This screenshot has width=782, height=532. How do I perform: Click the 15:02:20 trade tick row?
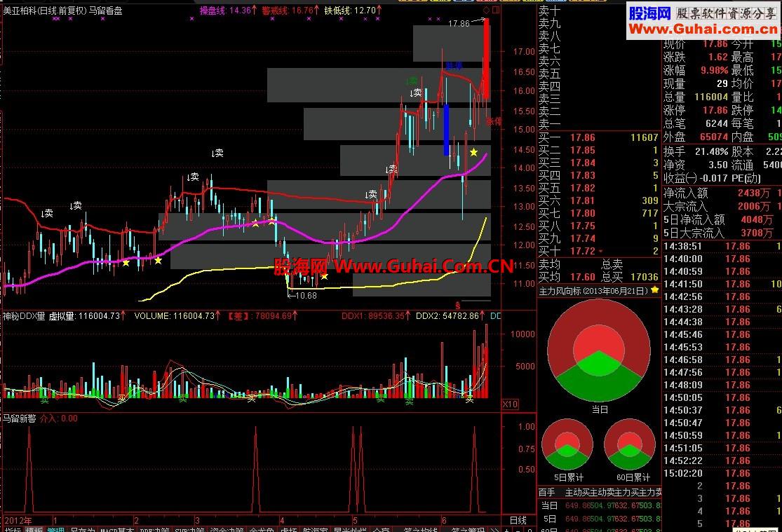click(x=722, y=474)
